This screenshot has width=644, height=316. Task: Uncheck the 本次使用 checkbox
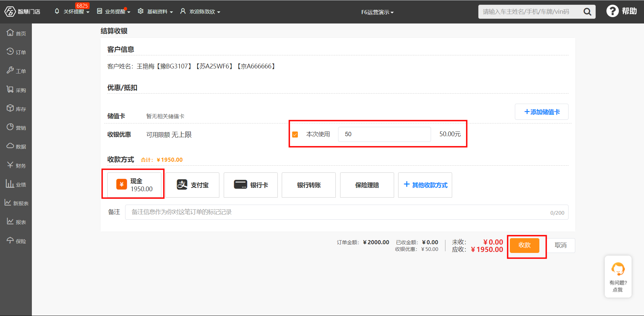295,135
